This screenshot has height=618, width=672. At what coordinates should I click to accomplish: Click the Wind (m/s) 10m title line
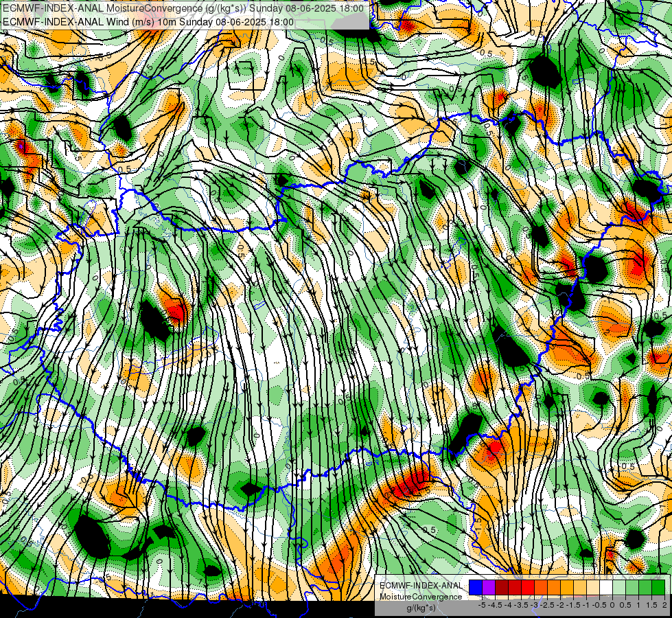click(x=148, y=22)
